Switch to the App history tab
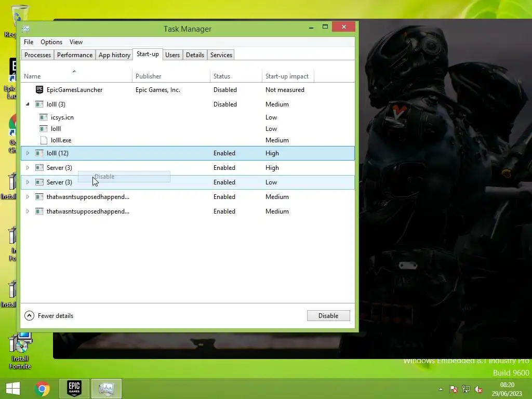The image size is (532, 399). point(114,55)
